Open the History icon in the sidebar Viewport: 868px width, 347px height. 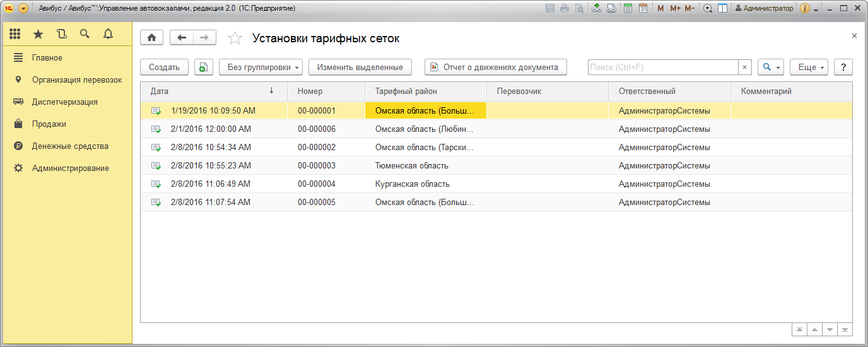61,34
